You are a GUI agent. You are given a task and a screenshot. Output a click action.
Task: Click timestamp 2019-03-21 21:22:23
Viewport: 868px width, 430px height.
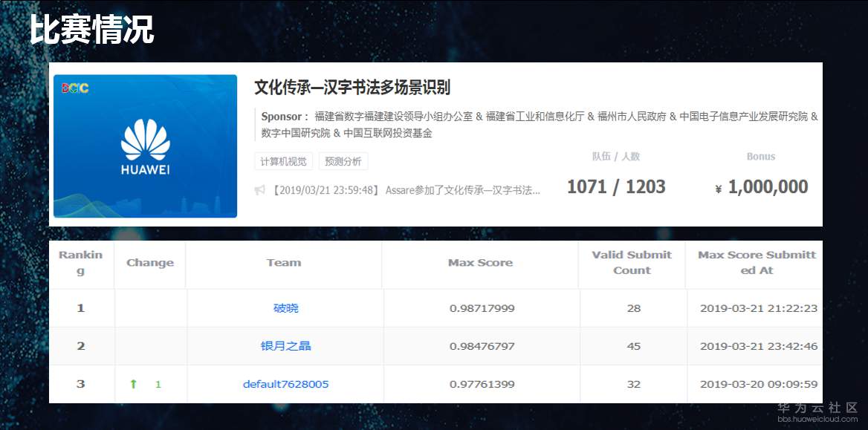click(759, 308)
